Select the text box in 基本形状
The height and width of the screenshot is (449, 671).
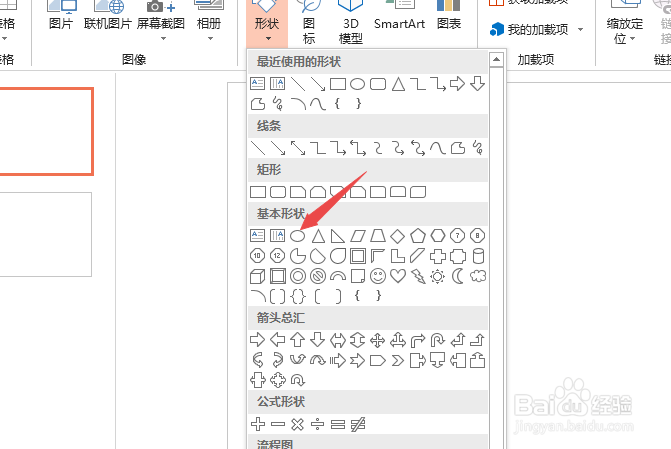pos(257,235)
